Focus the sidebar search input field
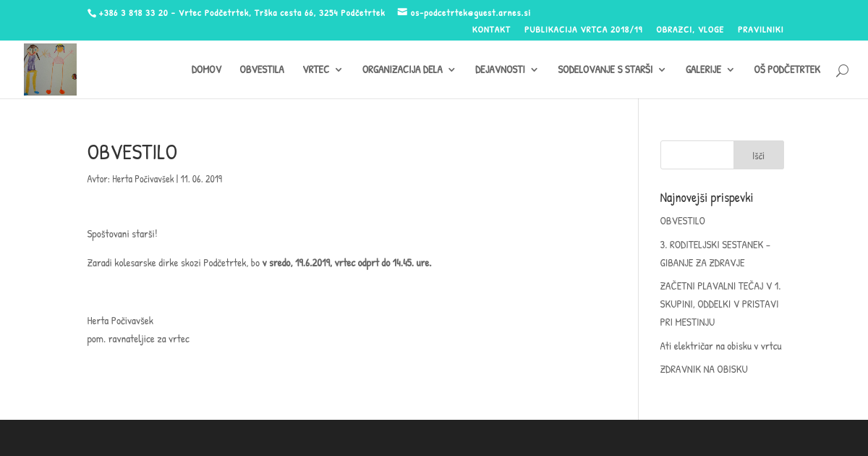 (x=697, y=155)
